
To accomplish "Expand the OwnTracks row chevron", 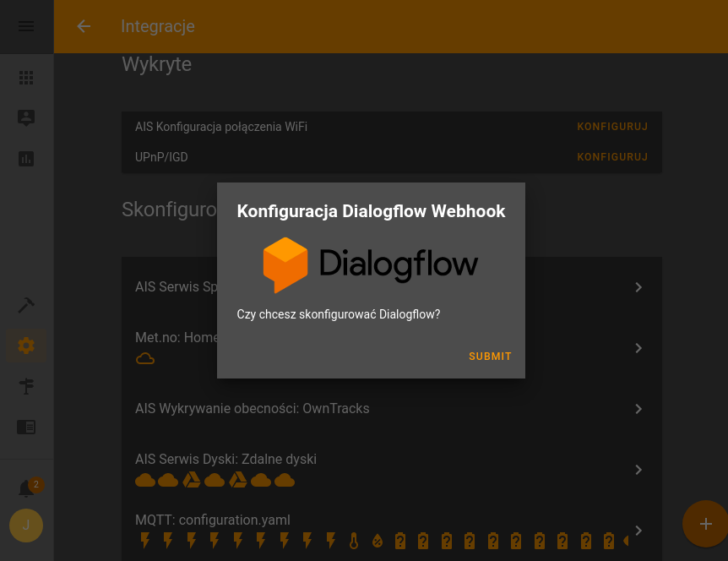I will click(638, 409).
